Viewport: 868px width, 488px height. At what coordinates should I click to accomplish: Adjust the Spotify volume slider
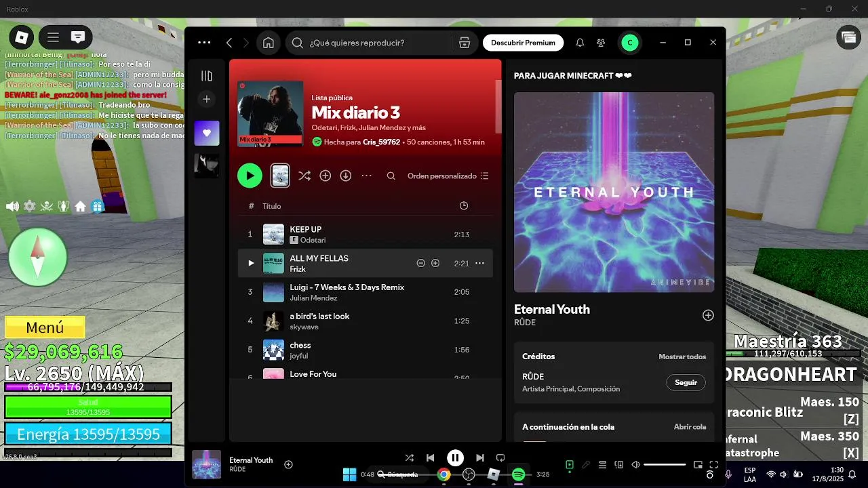(665, 465)
